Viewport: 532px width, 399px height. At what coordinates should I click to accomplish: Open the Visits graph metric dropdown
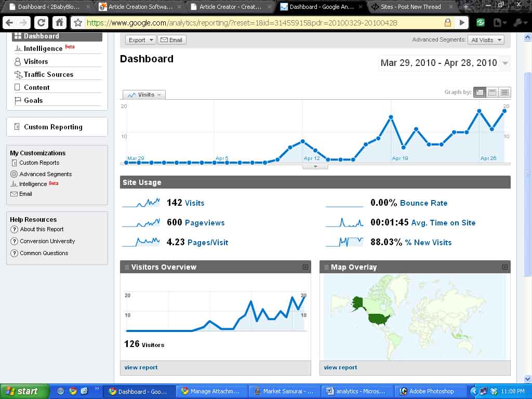[x=144, y=95]
